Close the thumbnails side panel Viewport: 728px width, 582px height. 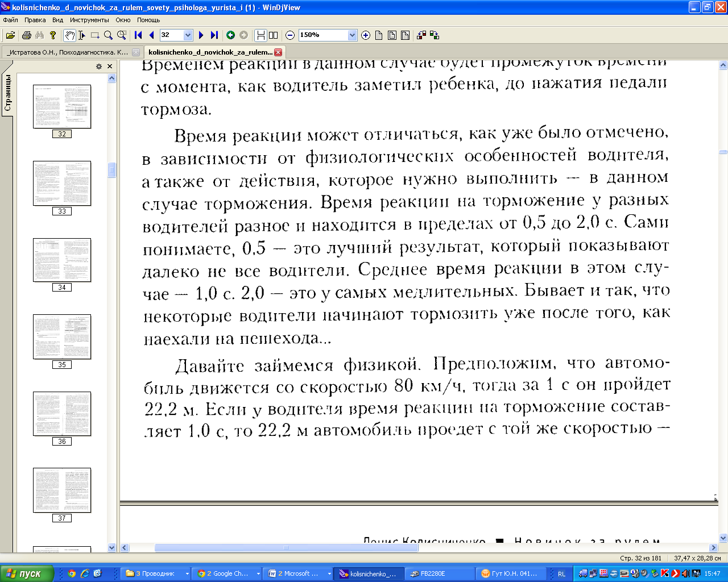pyautogui.click(x=110, y=66)
